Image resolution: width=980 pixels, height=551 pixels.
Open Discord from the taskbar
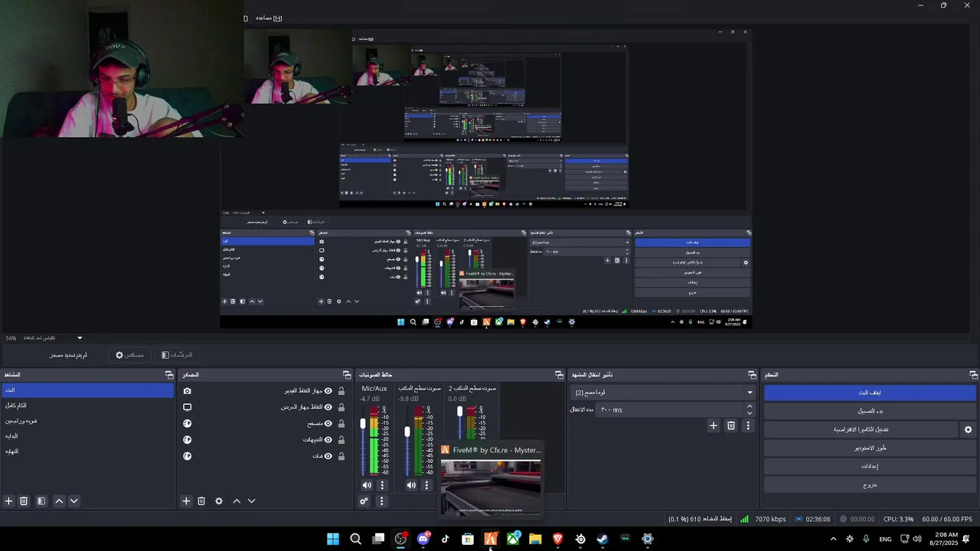(x=423, y=540)
